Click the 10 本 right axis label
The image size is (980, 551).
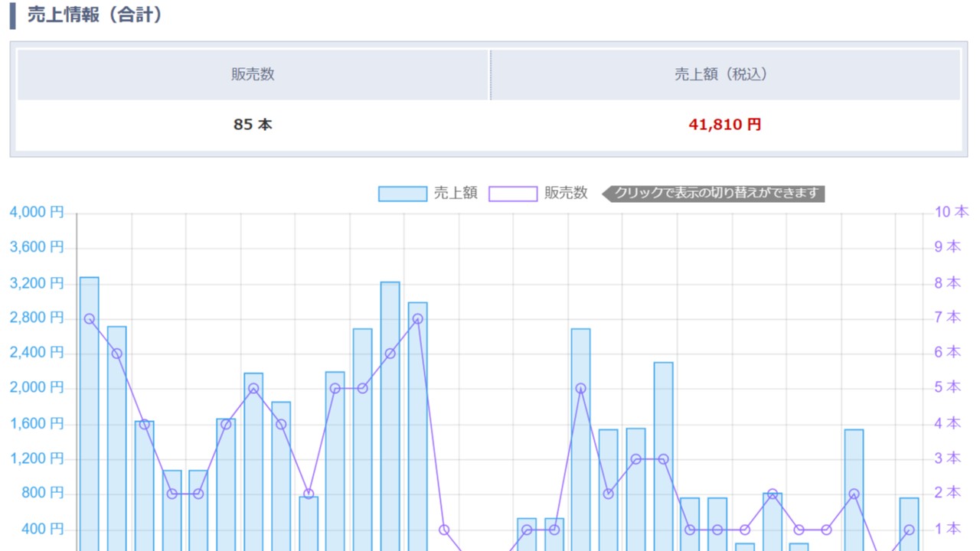[x=952, y=212]
